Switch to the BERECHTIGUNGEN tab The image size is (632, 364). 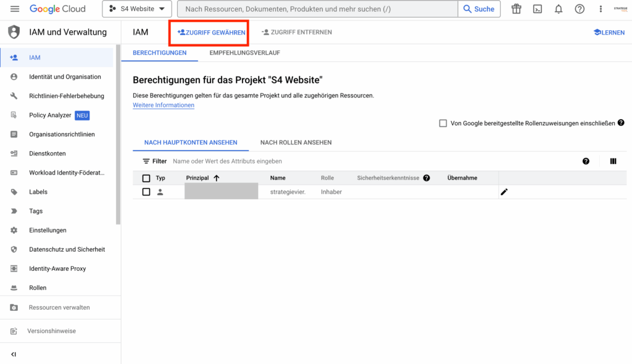(x=160, y=53)
